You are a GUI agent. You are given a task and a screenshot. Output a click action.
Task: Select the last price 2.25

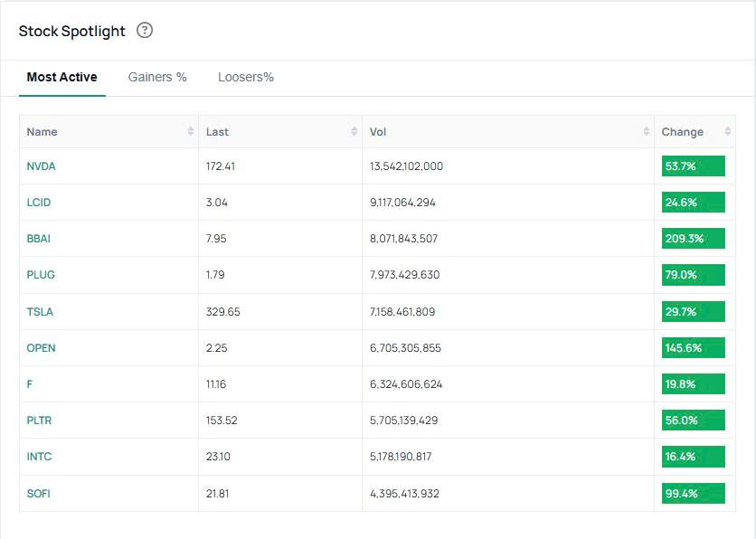[x=216, y=348]
